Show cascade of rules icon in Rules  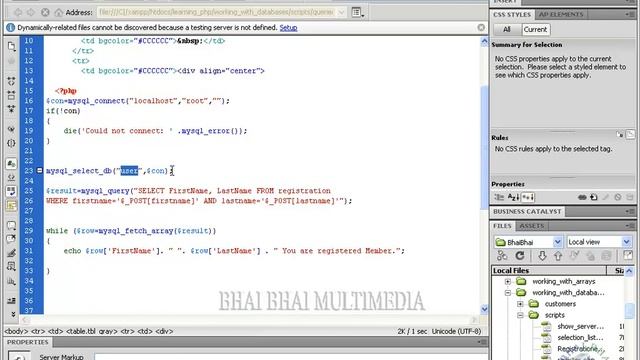coord(630,134)
